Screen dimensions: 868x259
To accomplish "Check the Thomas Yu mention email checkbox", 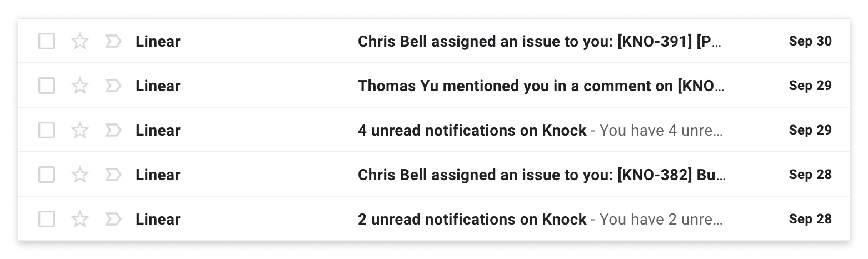I will [47, 86].
